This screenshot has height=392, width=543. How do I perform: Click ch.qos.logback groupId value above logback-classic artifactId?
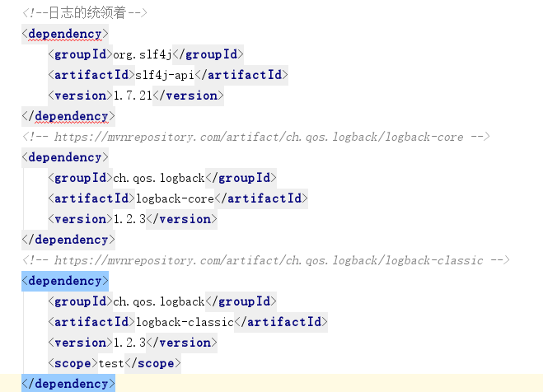159,301
